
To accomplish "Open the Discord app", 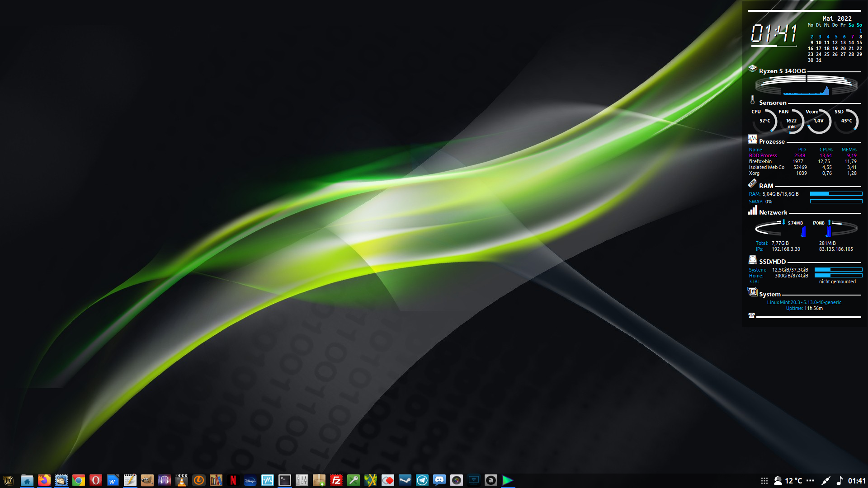I will [439, 480].
